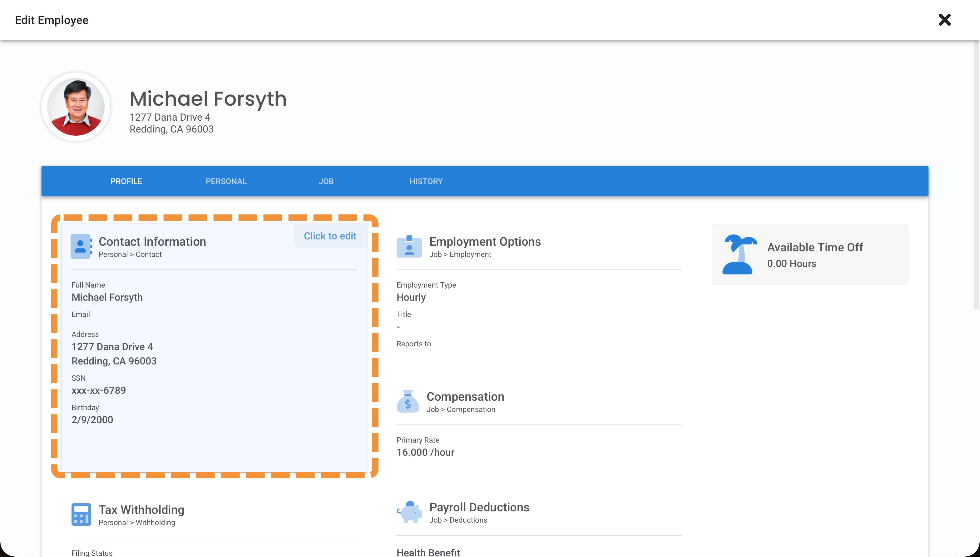
Task: Open the HISTORY tab
Action: [x=426, y=181]
